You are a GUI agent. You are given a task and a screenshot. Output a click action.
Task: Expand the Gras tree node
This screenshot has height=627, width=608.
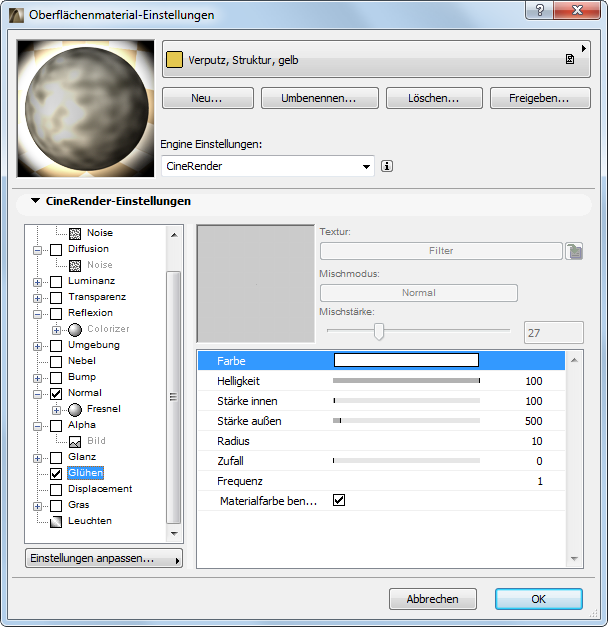[x=37, y=506]
